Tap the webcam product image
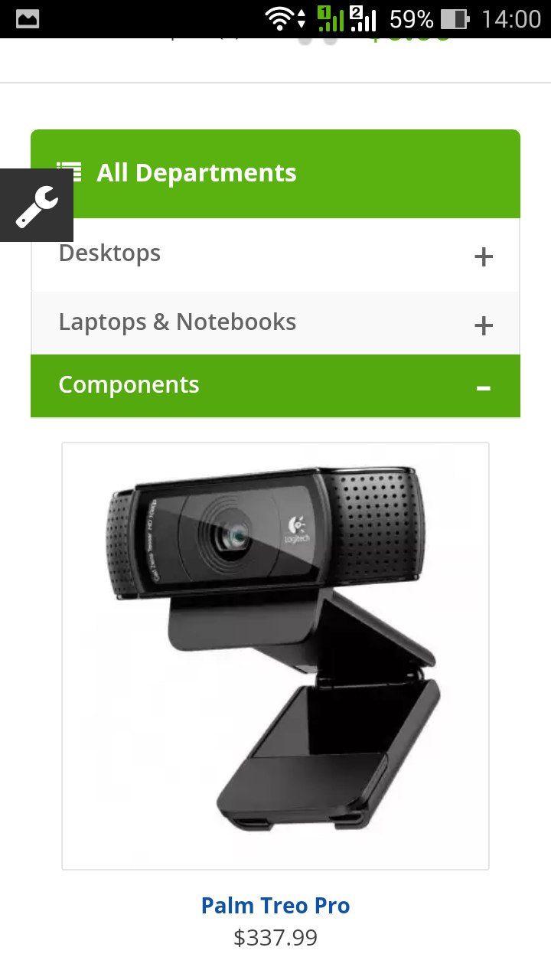 275,656
